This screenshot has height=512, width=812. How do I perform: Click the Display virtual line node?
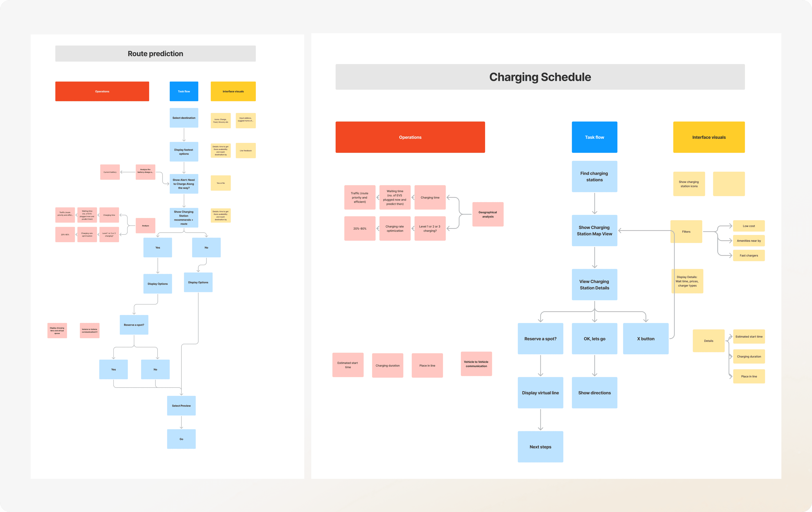pos(540,393)
